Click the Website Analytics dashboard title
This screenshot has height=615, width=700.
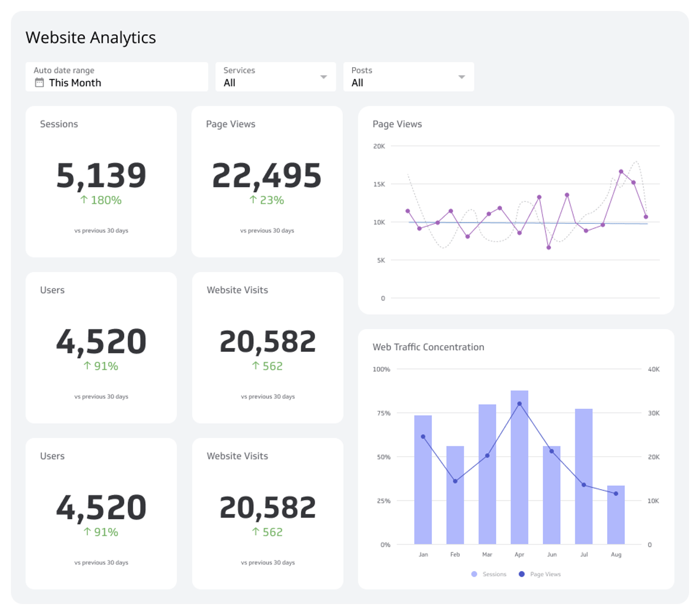coord(90,38)
